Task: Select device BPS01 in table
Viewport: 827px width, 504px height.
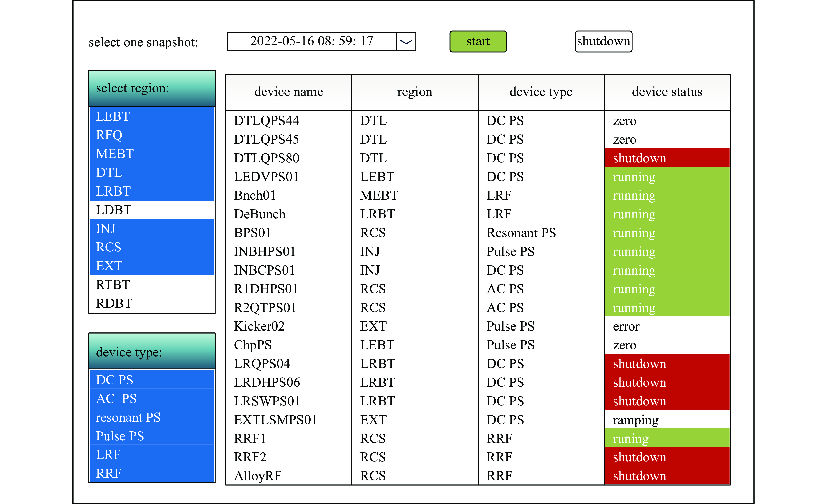Action: 252,233
